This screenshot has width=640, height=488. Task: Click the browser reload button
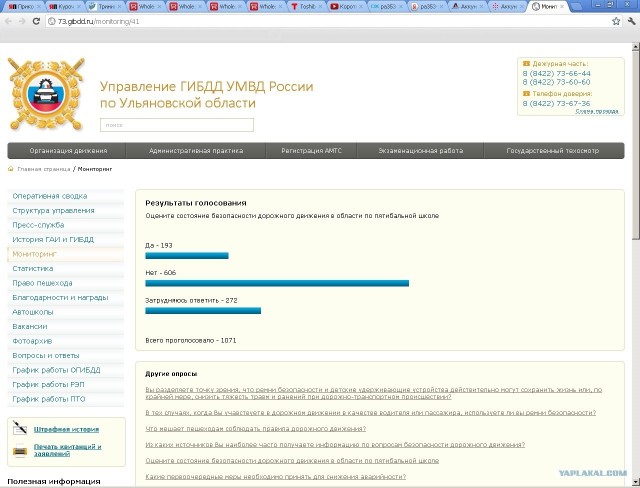click(37, 21)
